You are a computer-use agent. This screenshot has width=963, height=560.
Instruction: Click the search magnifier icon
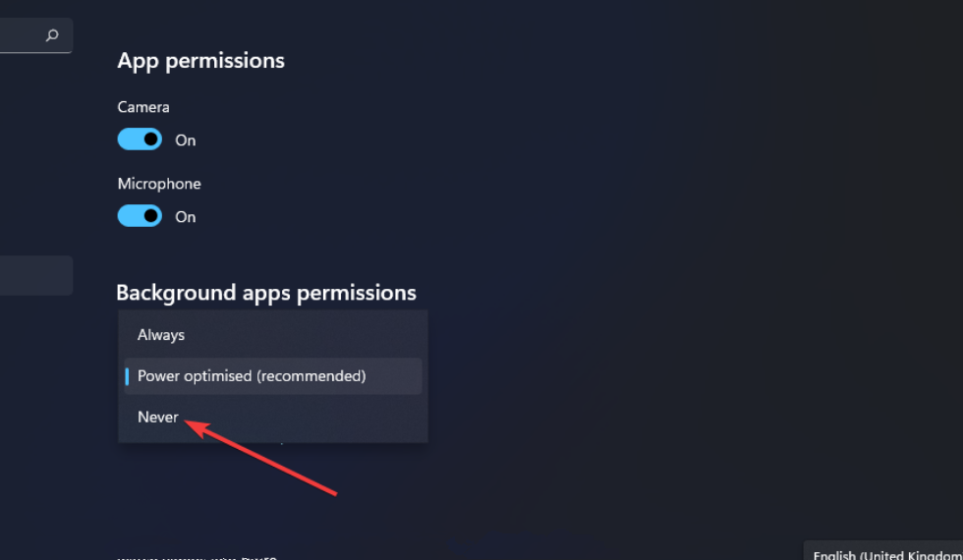tap(52, 35)
